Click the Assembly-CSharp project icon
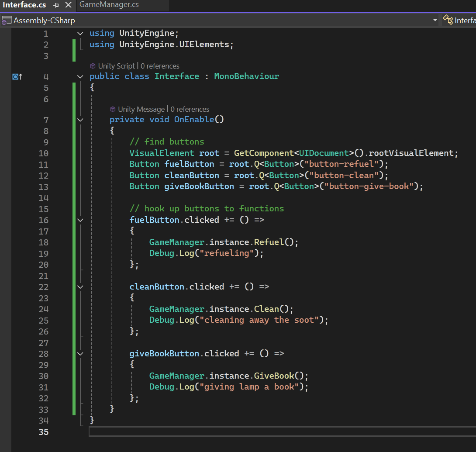The width and height of the screenshot is (476, 452). point(7,21)
